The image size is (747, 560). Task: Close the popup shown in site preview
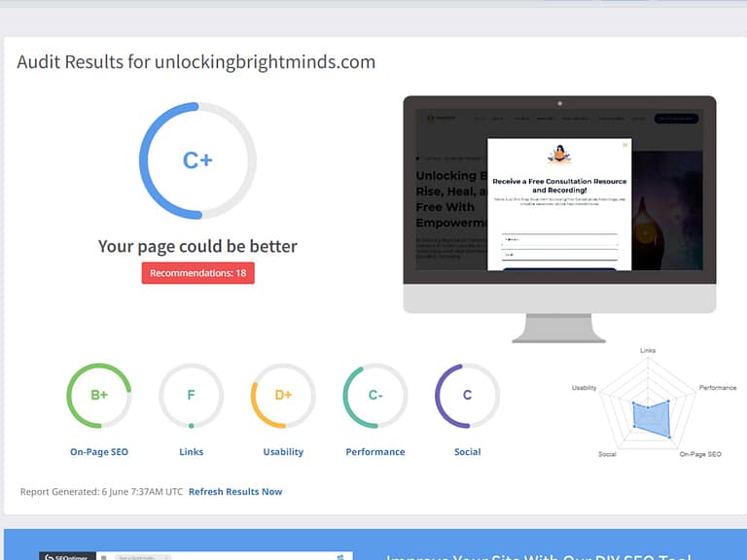tap(624, 145)
